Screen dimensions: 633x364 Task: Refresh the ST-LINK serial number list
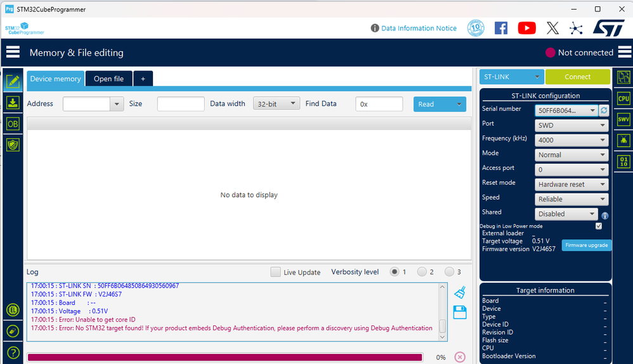coord(604,110)
